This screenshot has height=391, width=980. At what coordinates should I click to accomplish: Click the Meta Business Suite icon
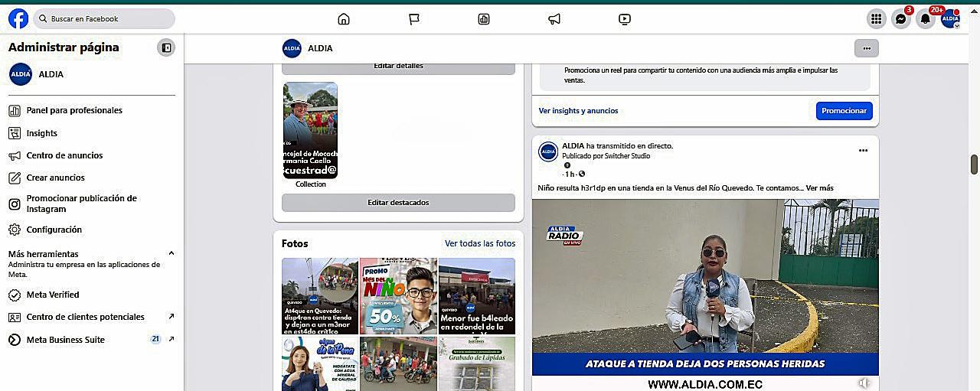click(x=15, y=340)
